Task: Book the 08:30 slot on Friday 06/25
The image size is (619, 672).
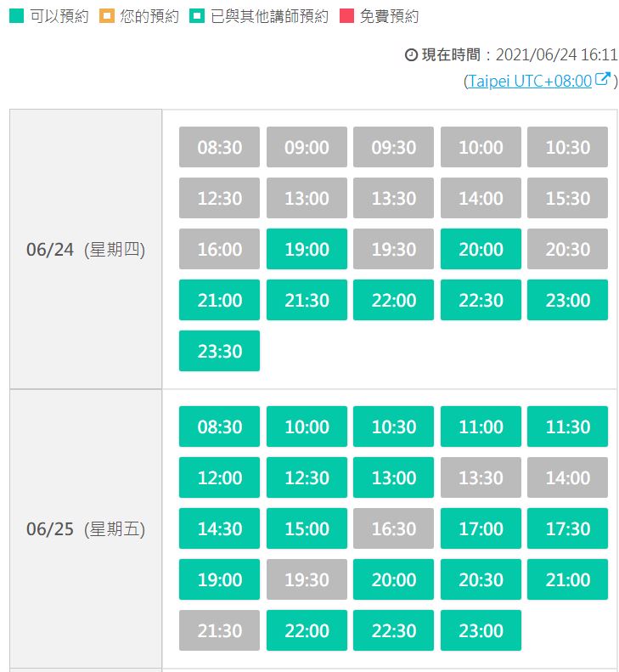Action: (x=219, y=426)
